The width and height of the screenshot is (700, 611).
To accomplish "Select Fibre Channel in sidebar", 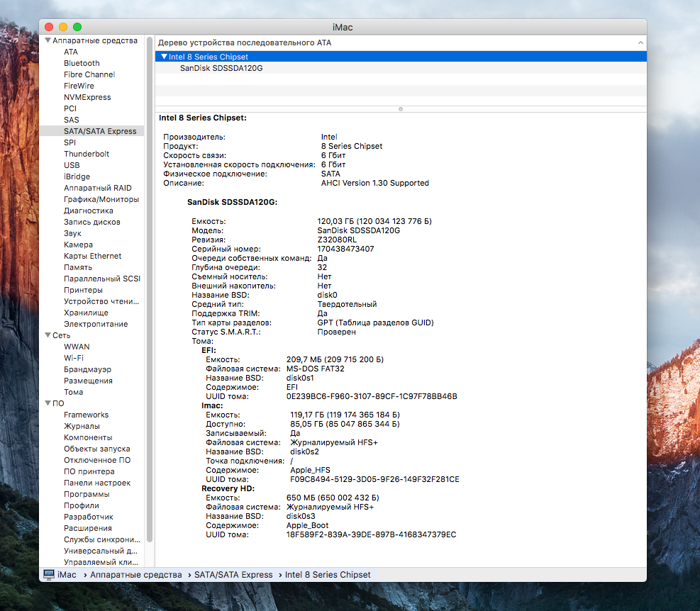I will coord(89,74).
